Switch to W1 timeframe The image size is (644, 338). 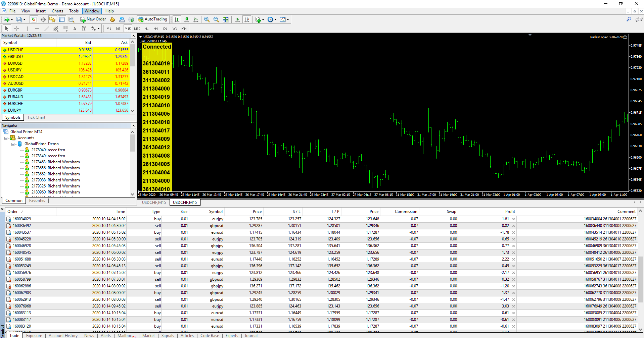click(175, 29)
